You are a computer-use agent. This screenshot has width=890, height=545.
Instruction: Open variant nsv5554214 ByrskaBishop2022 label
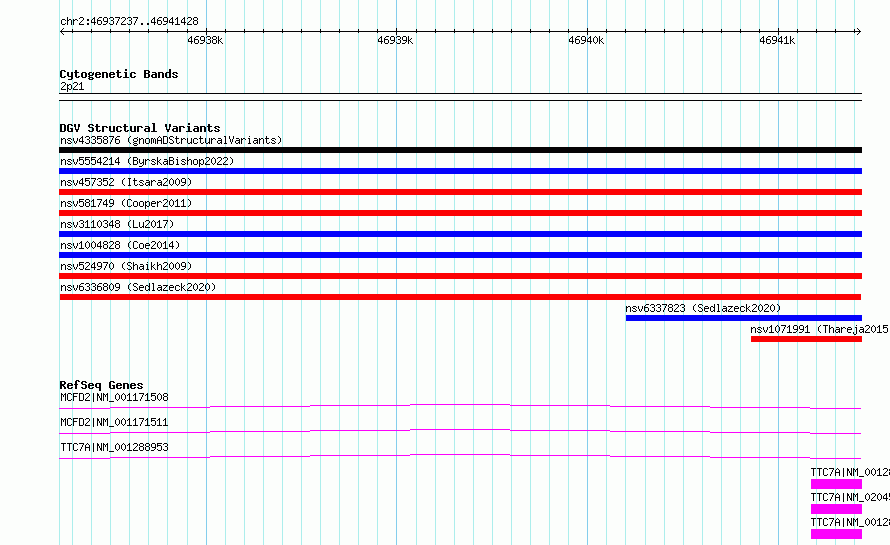[x=147, y=161]
